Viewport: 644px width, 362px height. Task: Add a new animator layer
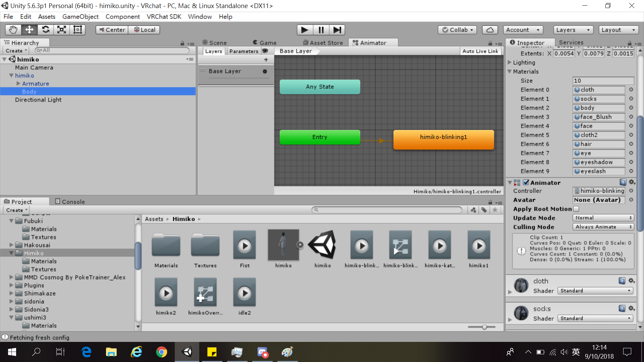click(x=266, y=60)
